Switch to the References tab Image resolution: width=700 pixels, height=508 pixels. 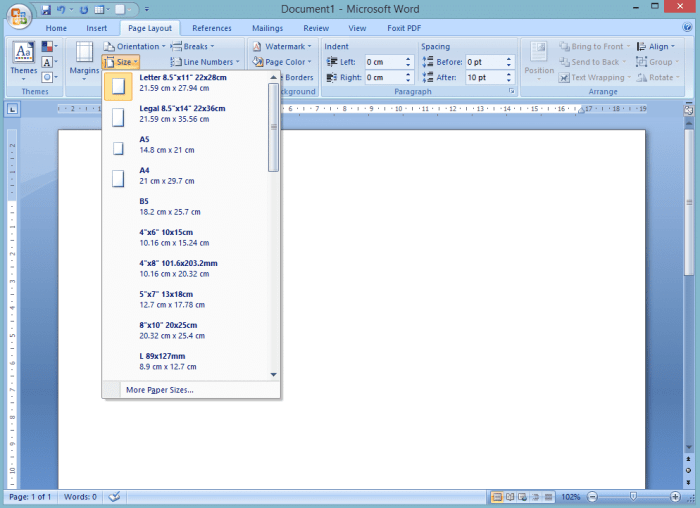212,28
